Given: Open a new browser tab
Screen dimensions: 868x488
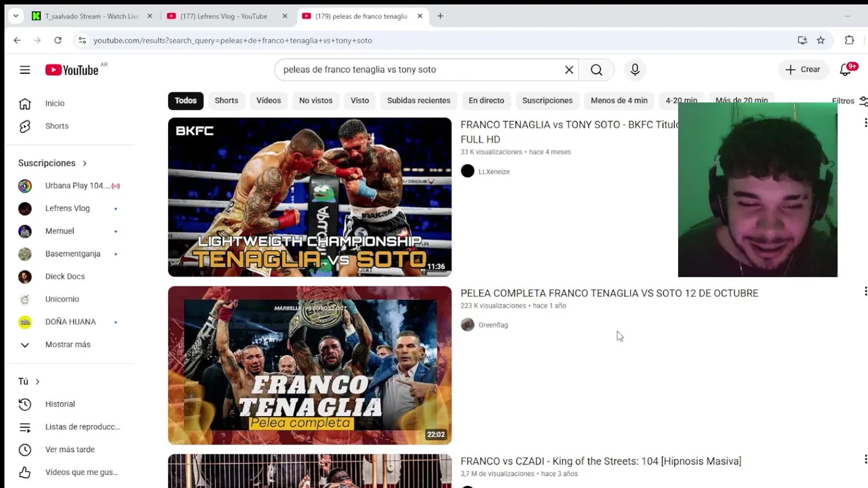Looking at the screenshot, I should [440, 16].
